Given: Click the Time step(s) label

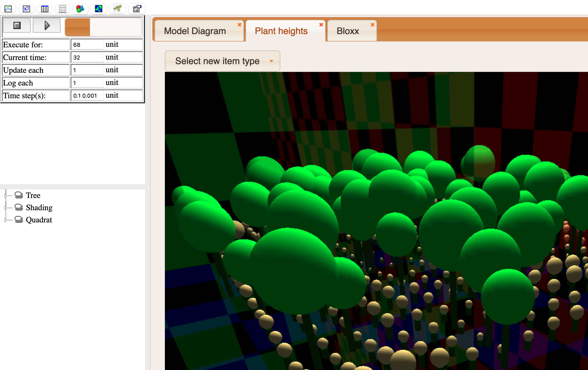Looking at the screenshot, I should click(x=24, y=96).
